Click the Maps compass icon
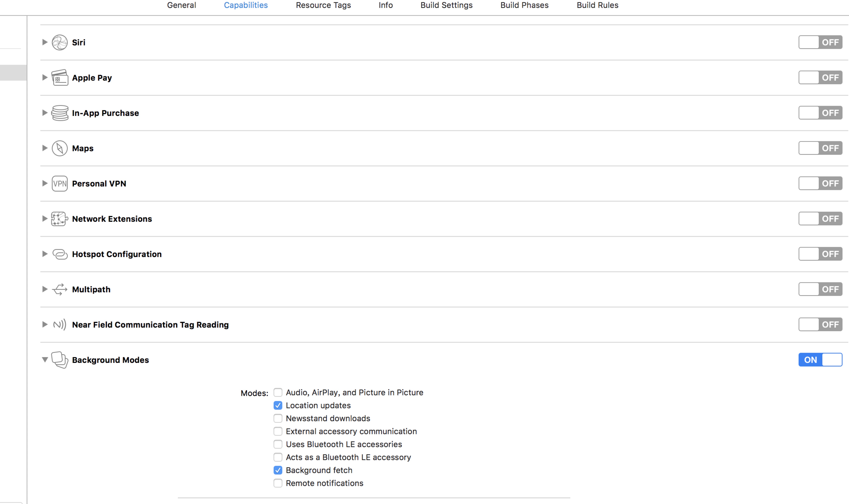 coord(59,148)
